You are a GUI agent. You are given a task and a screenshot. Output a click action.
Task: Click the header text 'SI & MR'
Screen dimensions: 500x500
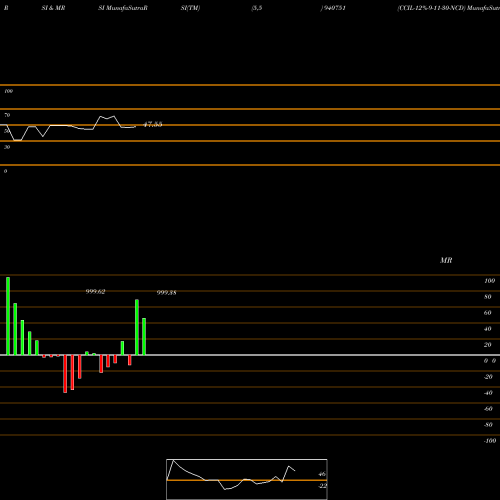[x=53, y=8]
